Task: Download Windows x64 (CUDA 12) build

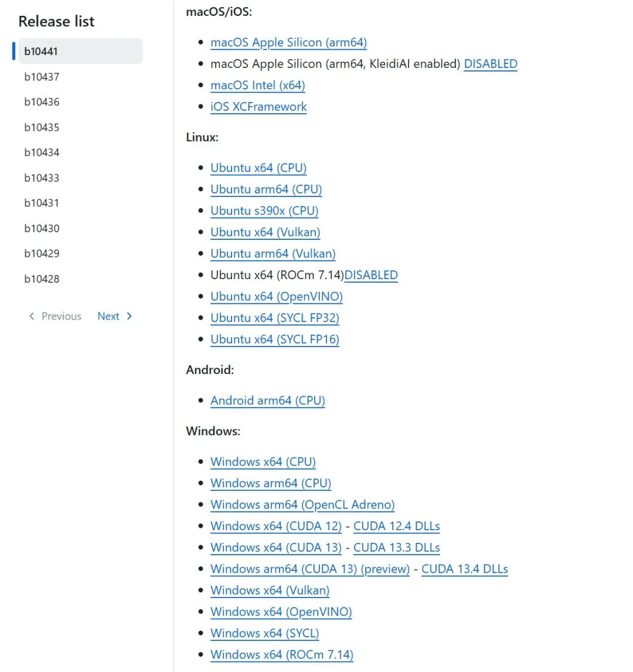Action: 276,527
